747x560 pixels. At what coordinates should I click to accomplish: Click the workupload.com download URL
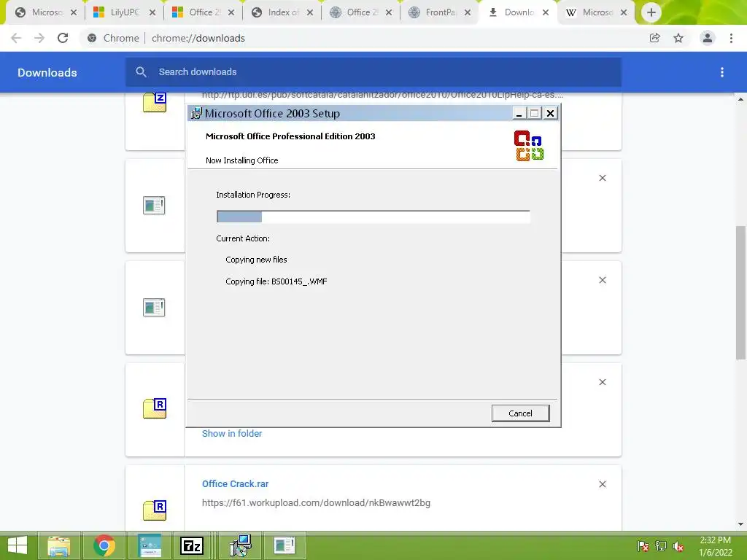(316, 503)
